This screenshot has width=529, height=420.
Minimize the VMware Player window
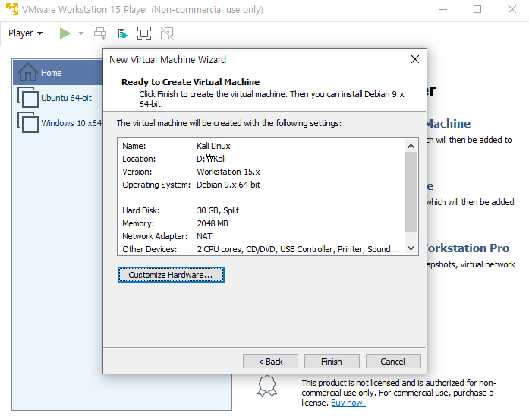(443, 9)
